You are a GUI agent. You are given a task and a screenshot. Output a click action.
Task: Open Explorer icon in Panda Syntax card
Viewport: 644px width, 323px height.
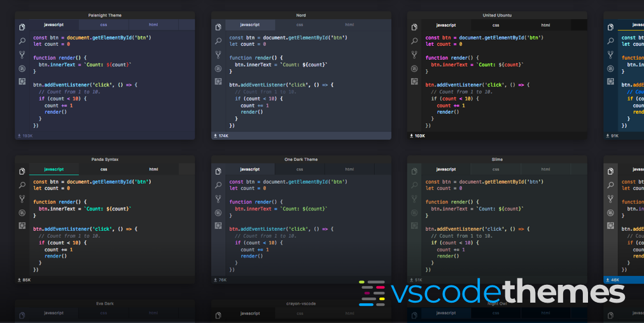tap(22, 171)
